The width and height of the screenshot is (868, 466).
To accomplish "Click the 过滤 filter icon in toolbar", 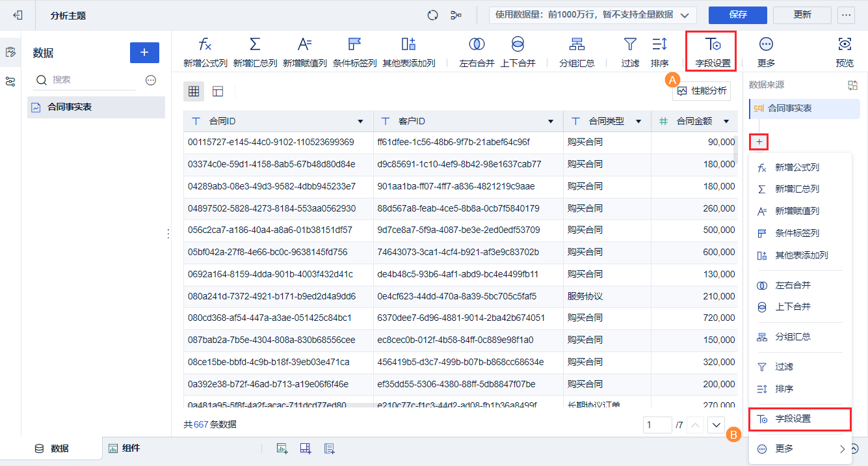I will coord(630,44).
